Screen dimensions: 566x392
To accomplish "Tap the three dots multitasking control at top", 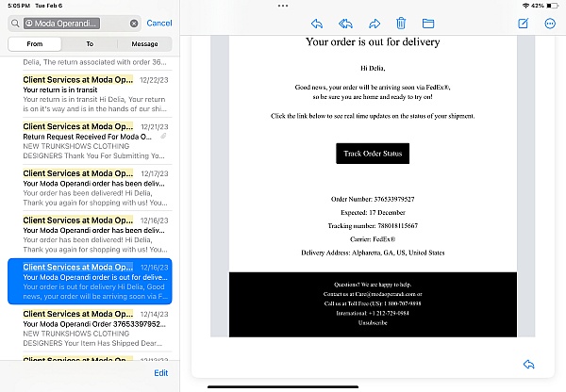I will click(x=283, y=6).
